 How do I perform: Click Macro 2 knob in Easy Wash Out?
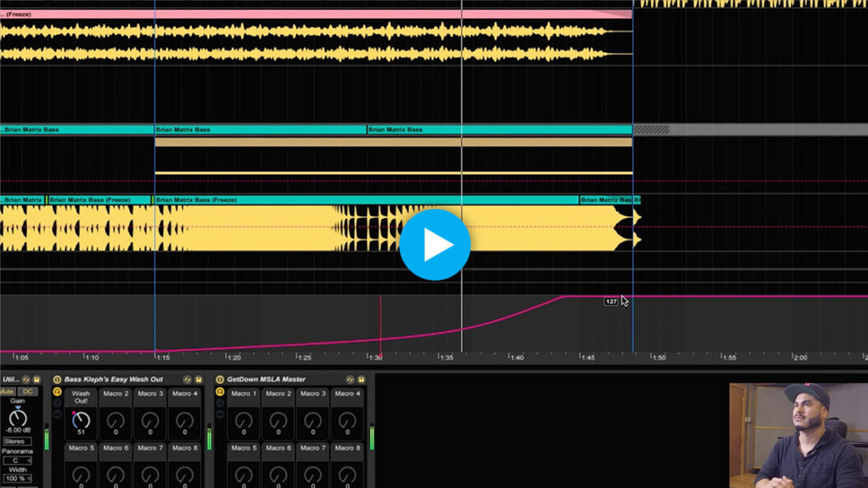click(116, 420)
